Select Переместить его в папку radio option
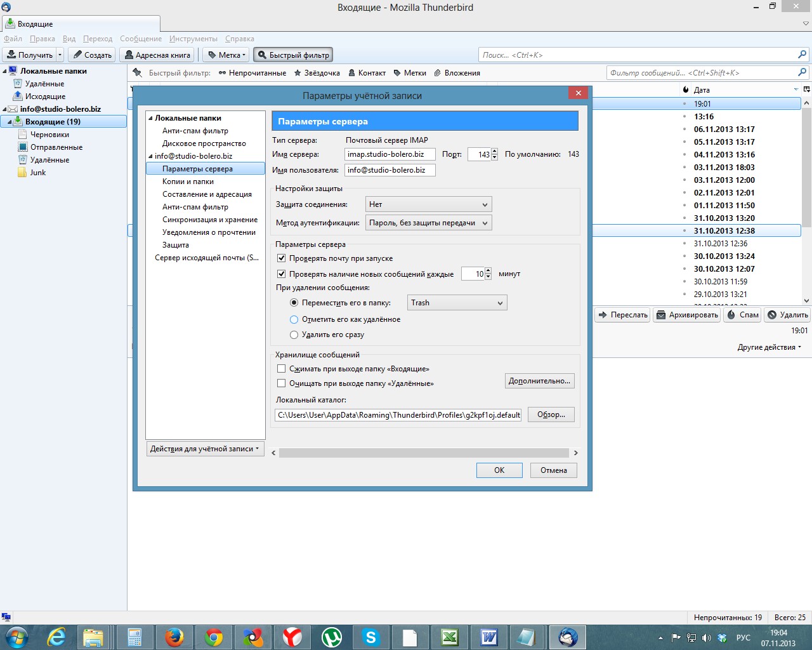 click(294, 303)
